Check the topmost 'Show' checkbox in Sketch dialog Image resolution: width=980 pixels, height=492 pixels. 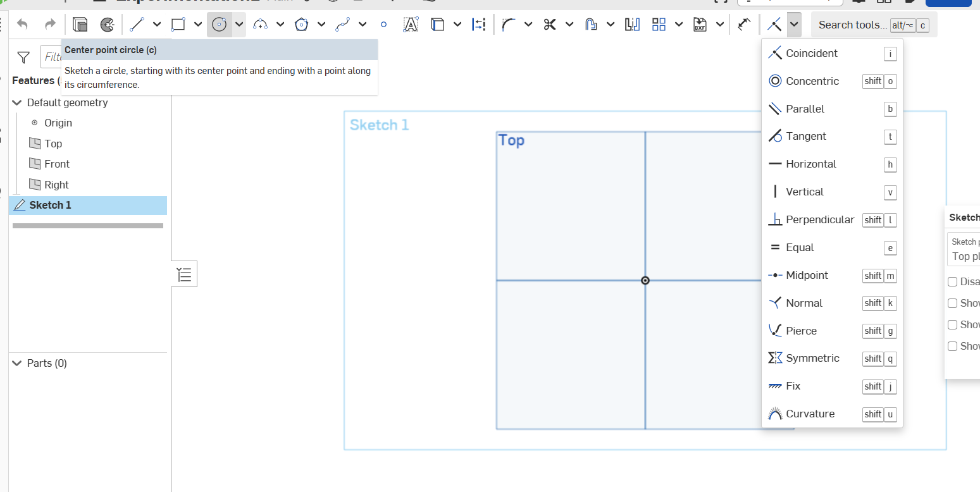click(952, 304)
